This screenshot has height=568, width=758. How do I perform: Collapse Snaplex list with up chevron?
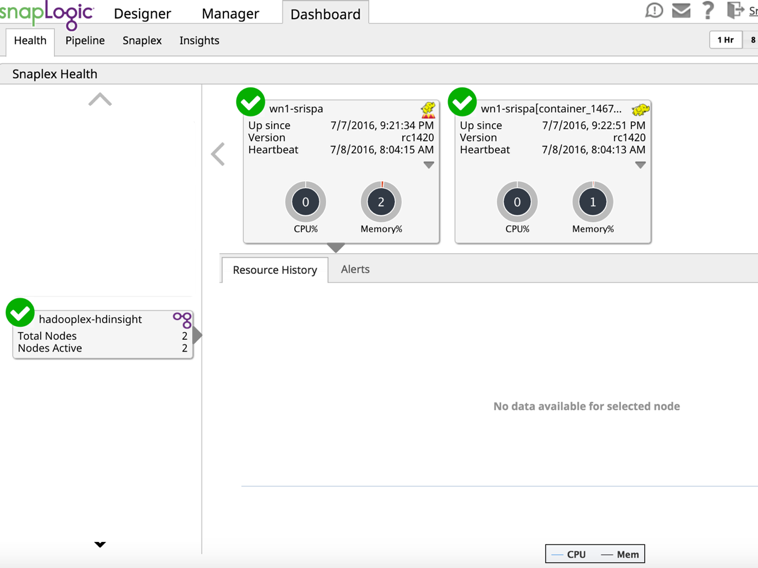(x=100, y=99)
